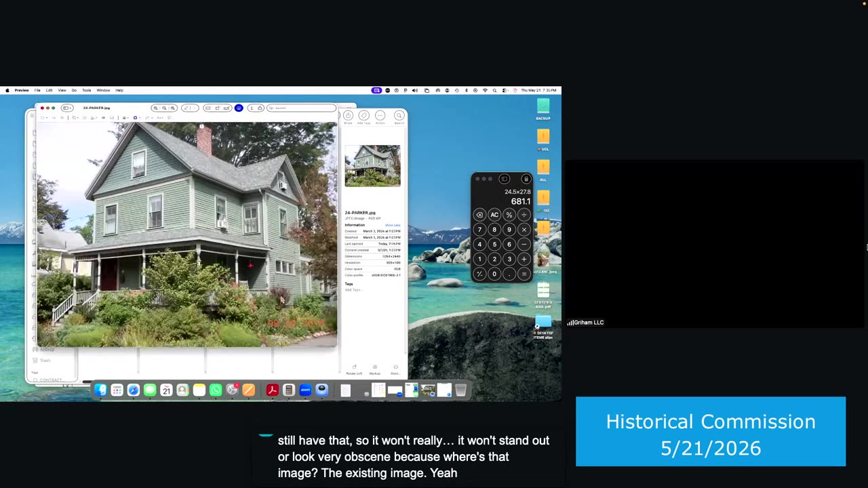Open Finder from the Dock
The height and width of the screenshot is (488, 868).
[100, 390]
